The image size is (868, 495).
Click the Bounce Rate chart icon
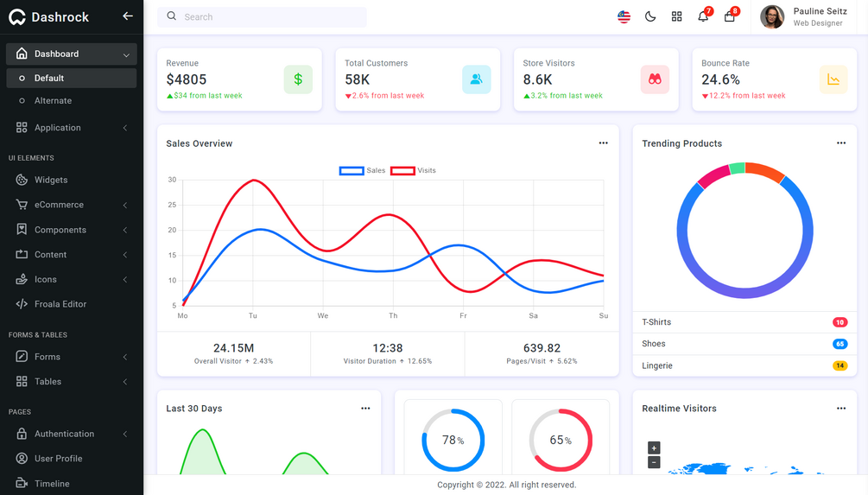pos(833,79)
